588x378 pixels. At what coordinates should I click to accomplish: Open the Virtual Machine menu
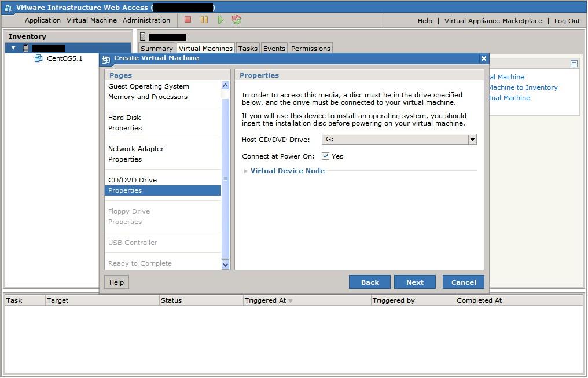point(91,20)
